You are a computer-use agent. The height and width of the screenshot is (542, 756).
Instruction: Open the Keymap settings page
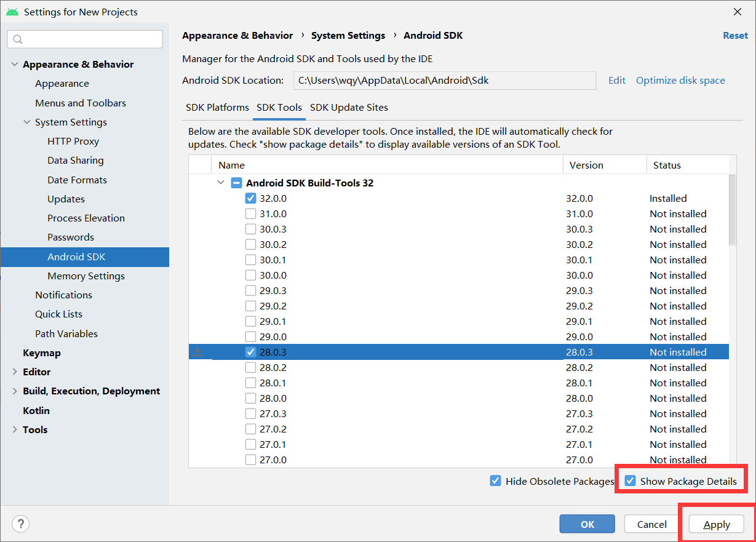tap(42, 353)
